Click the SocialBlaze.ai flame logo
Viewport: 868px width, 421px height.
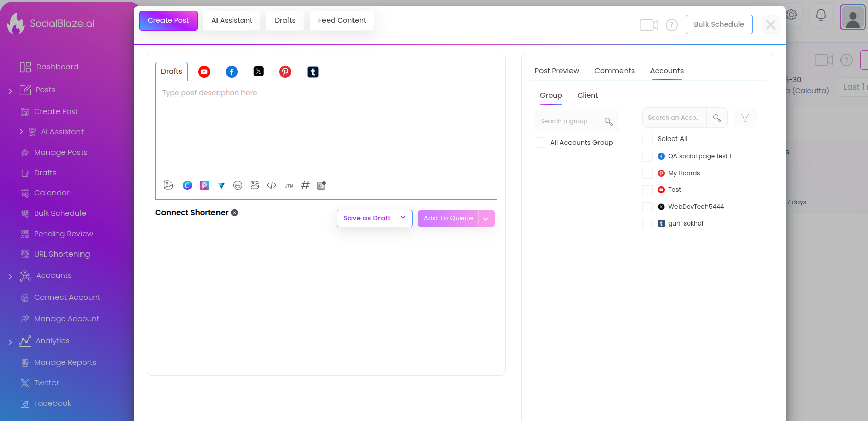(16, 23)
